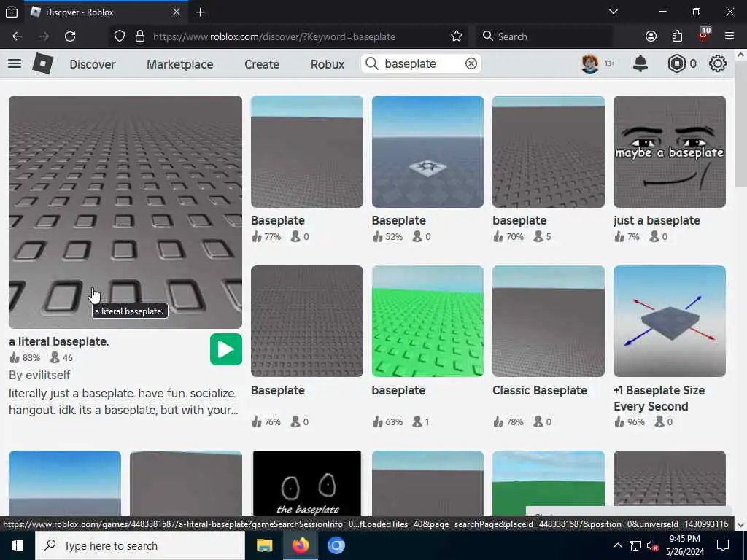The height and width of the screenshot is (560, 747).
Task: List all tabs dropdown arrow
Action: click(x=613, y=12)
